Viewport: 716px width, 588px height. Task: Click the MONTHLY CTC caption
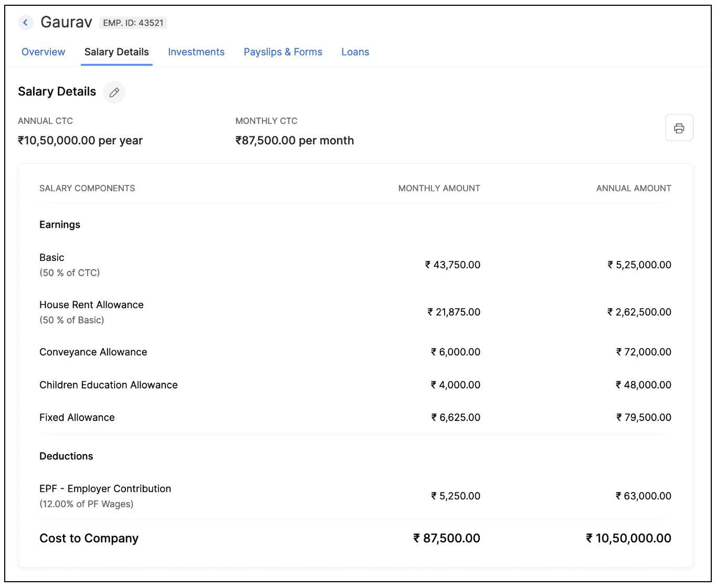[267, 121]
